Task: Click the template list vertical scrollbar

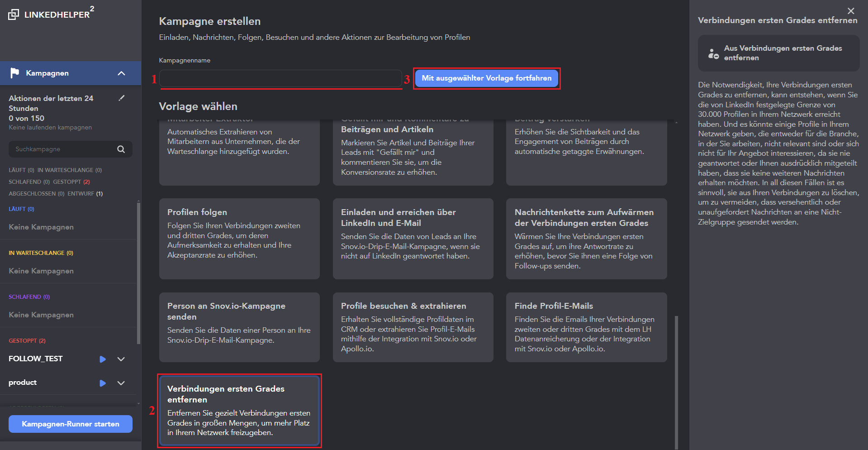Action: (x=676, y=380)
